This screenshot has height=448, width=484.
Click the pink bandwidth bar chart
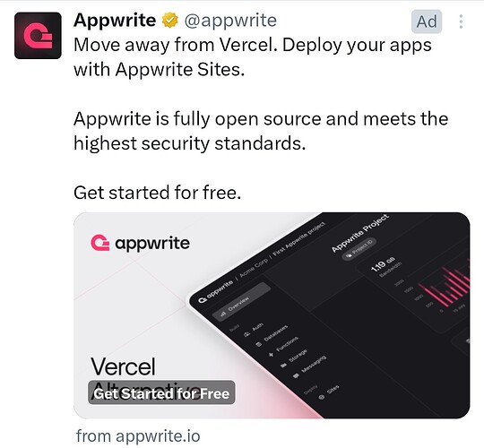pos(446,286)
